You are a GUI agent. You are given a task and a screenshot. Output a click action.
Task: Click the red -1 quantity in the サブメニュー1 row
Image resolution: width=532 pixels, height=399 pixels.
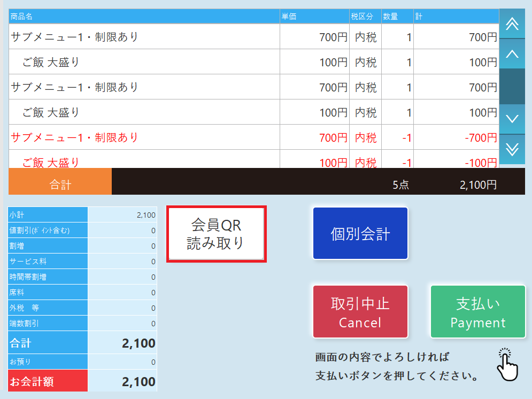pyautogui.click(x=397, y=137)
